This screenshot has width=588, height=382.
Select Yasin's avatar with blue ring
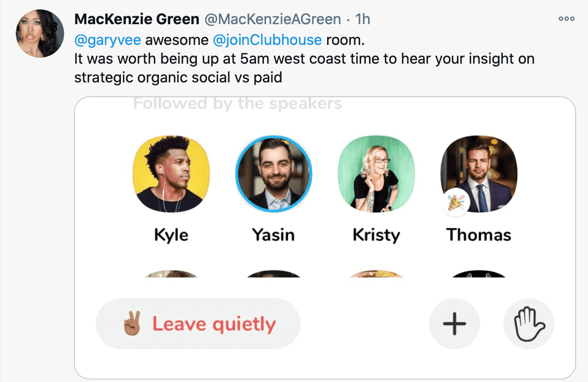(x=274, y=174)
